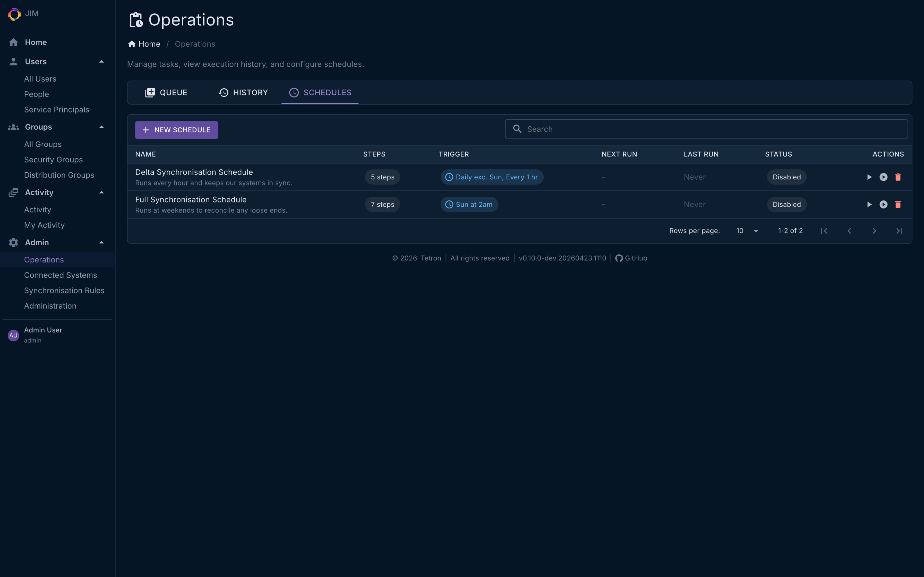Viewport: 924px width, 577px height.
Task: Delete the Delta Synchronisation Schedule
Action: tap(898, 177)
